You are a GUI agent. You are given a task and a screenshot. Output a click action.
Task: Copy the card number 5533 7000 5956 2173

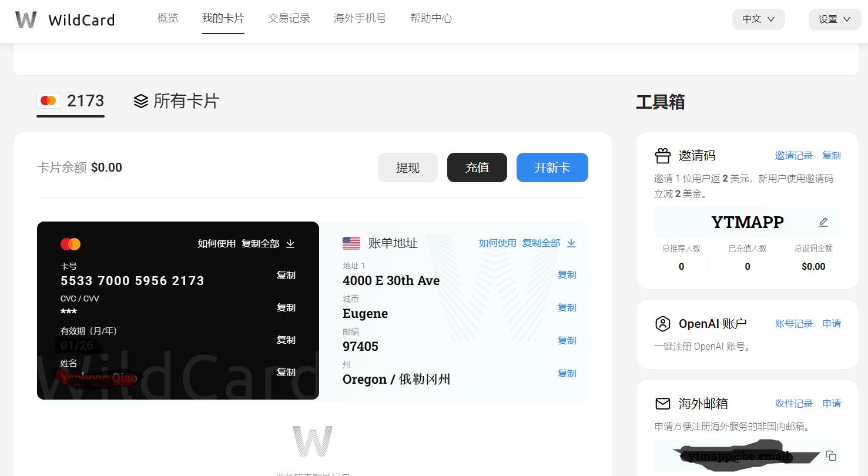(x=286, y=276)
